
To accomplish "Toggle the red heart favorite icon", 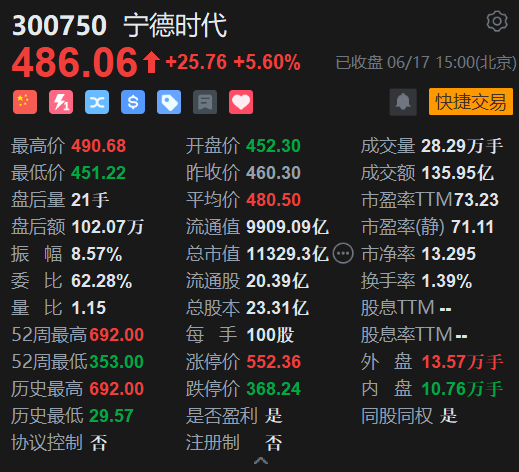I will tap(241, 102).
